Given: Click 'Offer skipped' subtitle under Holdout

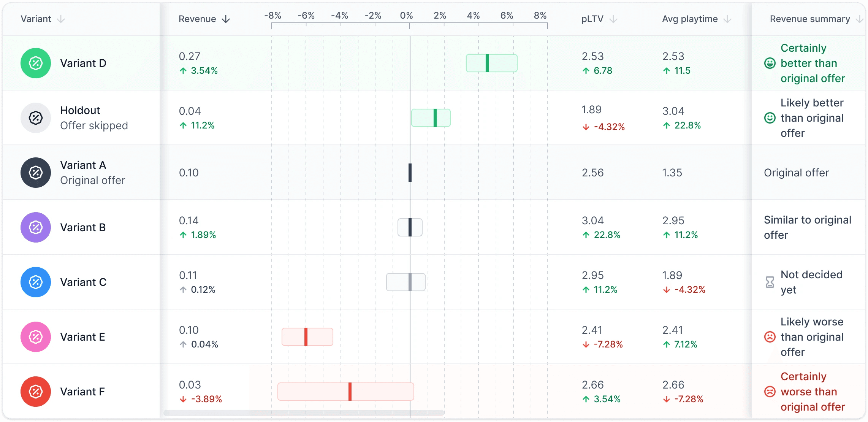Looking at the screenshot, I should [x=94, y=126].
